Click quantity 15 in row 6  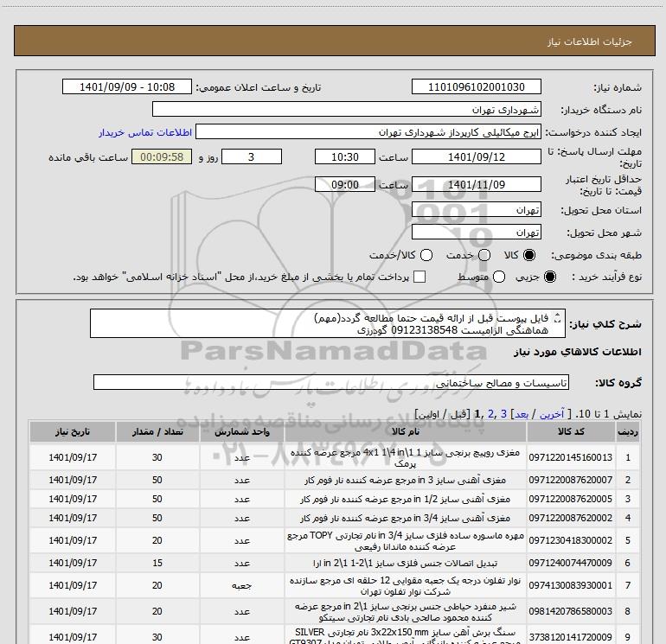pyautogui.click(x=157, y=563)
